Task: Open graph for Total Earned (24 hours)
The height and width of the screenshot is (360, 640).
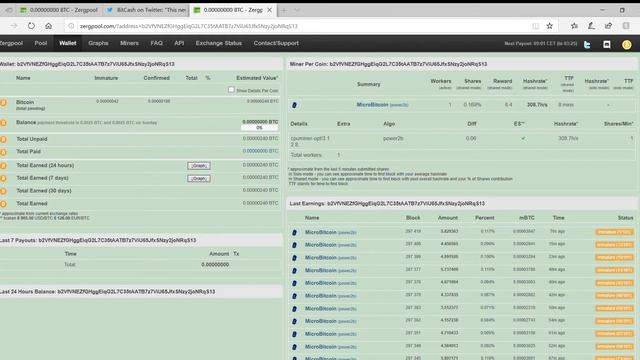Action: pos(199,166)
